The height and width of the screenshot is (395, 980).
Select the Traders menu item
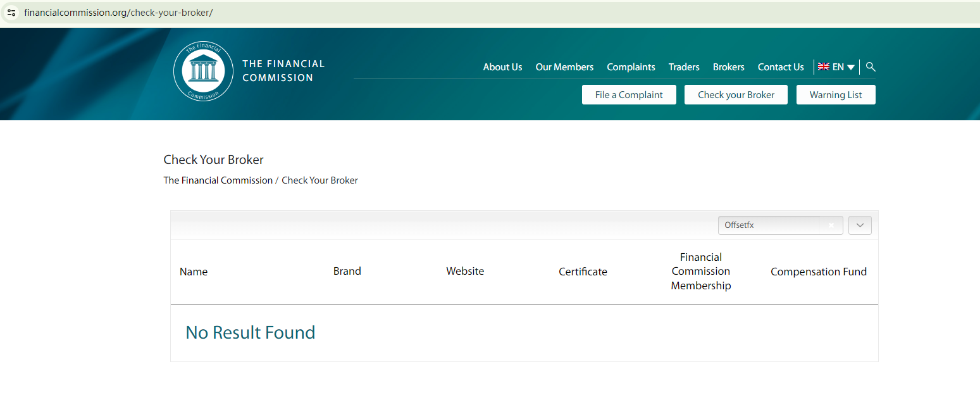click(684, 67)
